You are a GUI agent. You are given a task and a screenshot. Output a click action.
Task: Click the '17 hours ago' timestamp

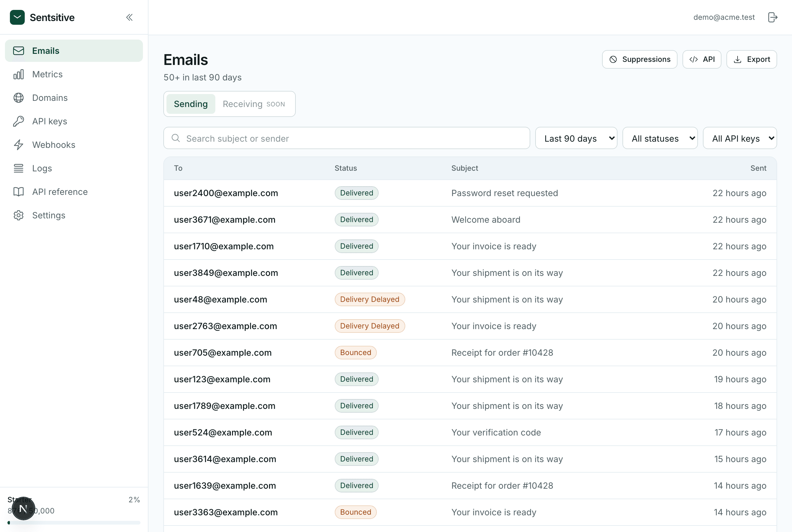[740, 432]
